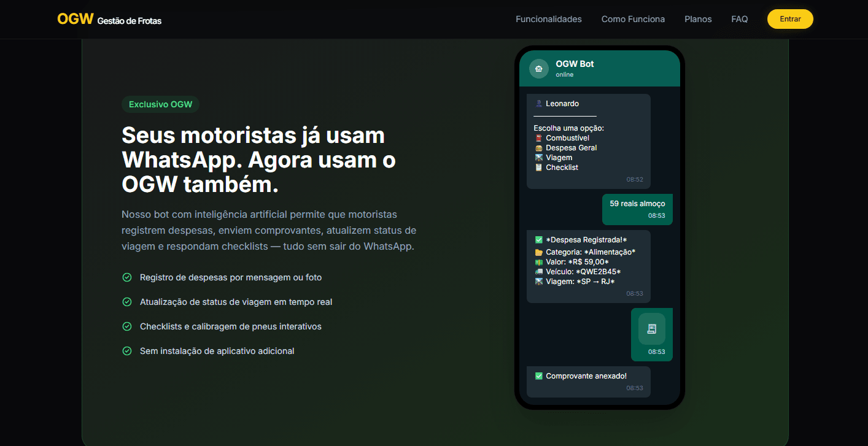Click 'Atualização de status de viagem em tempo real'
The image size is (868, 446).
tap(236, 302)
